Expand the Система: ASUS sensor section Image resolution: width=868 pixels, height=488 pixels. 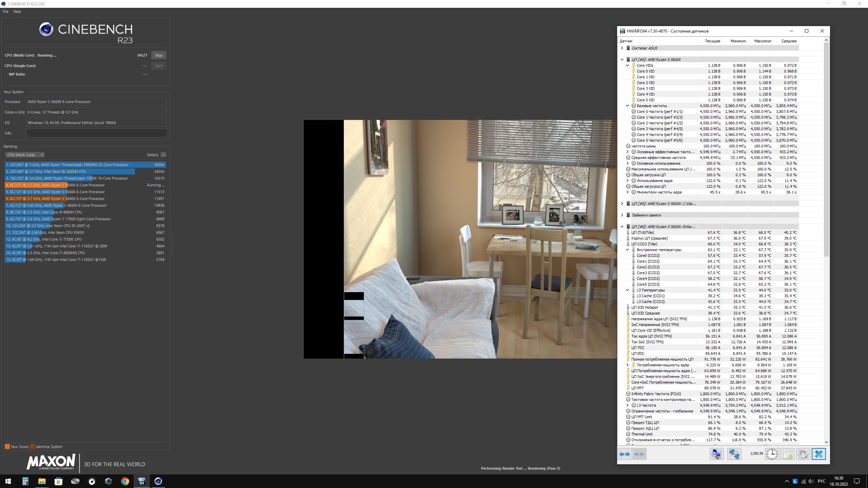click(x=622, y=48)
